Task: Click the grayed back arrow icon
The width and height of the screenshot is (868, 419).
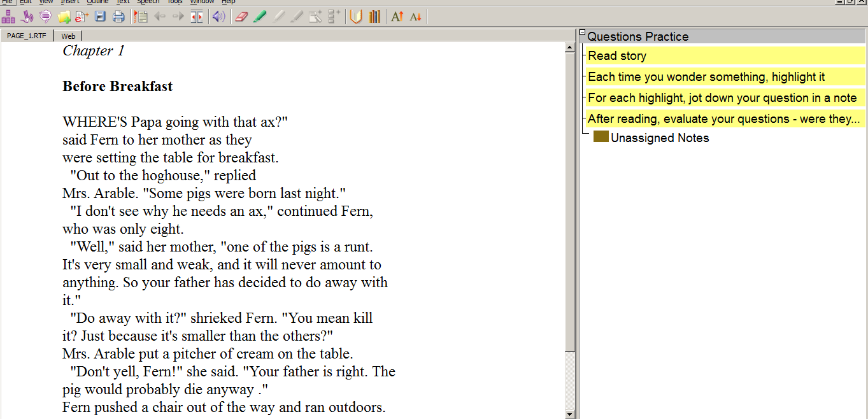Action: click(160, 17)
